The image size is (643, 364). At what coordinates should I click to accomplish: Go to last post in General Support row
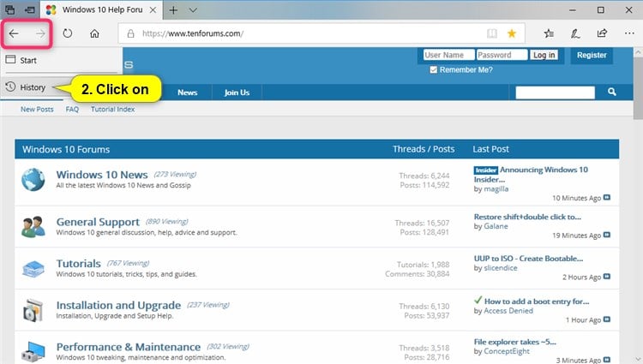coord(607,235)
